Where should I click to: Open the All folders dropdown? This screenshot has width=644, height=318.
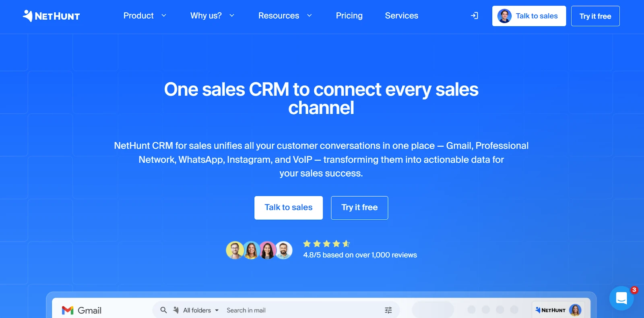[201, 310]
